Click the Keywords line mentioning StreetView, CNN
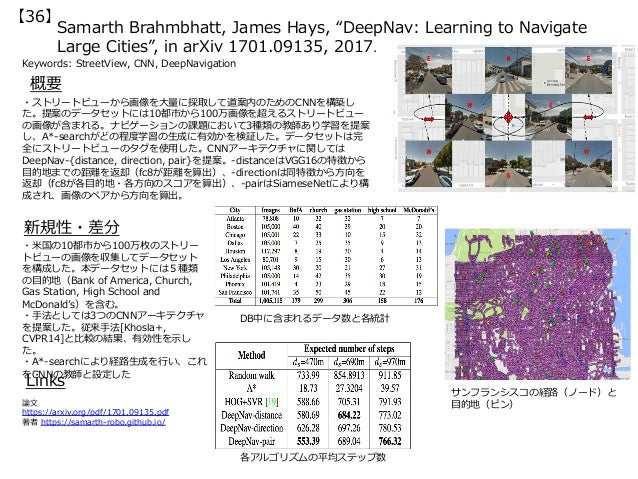This screenshot has height=479, width=638. (x=129, y=63)
